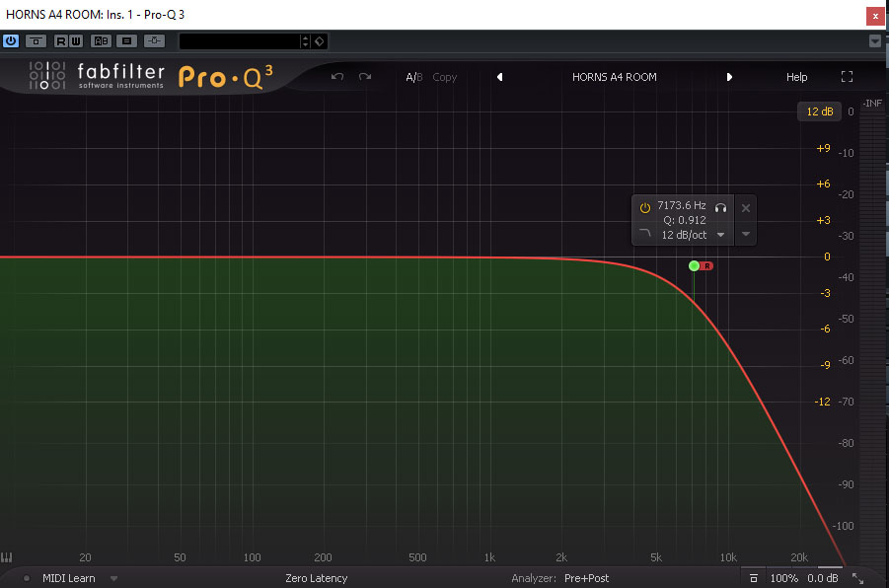
Task: Toggle the plugin power bypass in host toolbar
Action: (11, 40)
